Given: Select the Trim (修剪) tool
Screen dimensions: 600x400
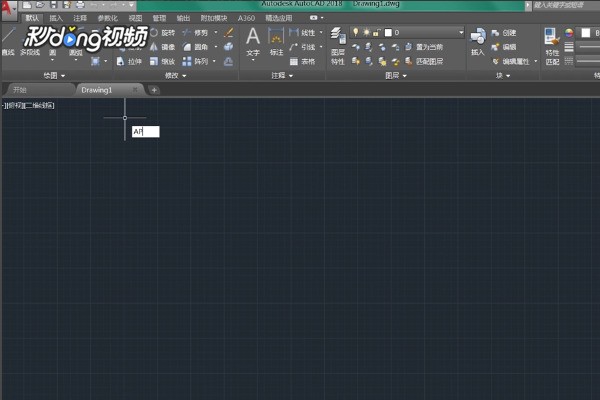Looking at the screenshot, I should point(195,33).
